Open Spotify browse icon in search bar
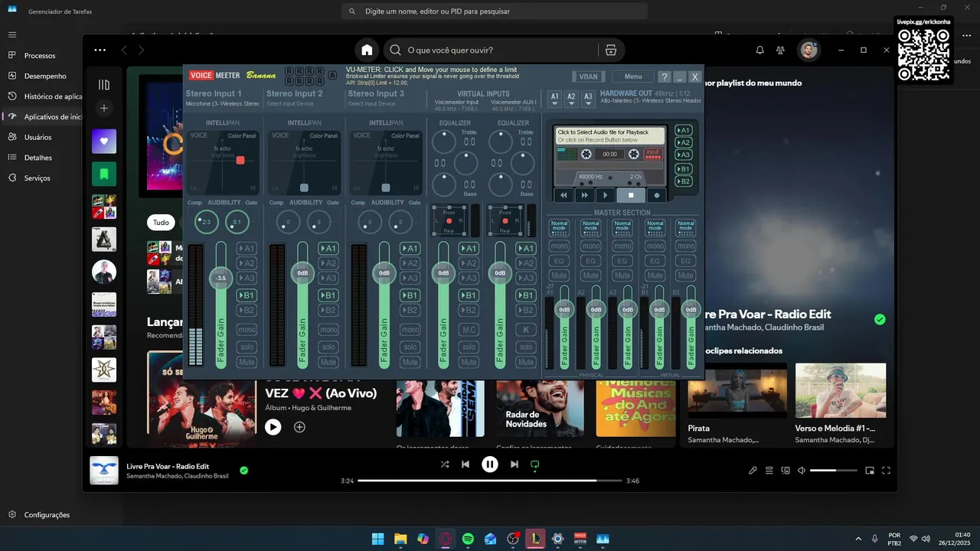 (x=610, y=50)
